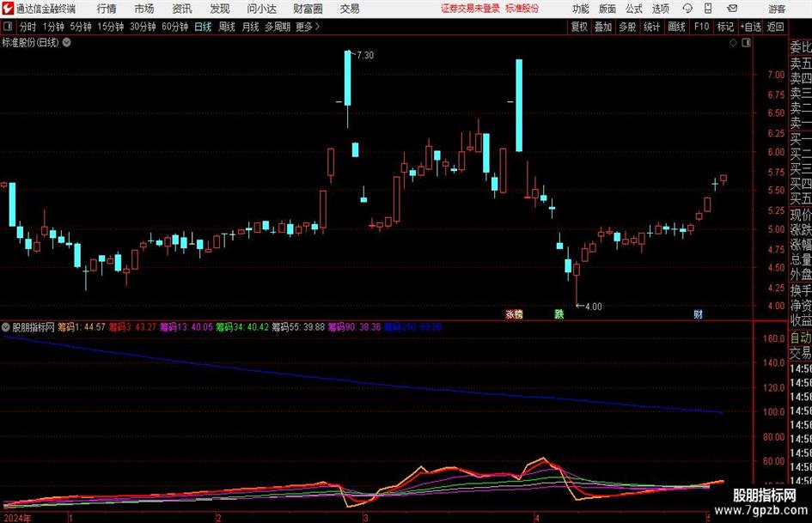
Task: Click the 标准股份(日线) chart title
Action: [x=31, y=42]
